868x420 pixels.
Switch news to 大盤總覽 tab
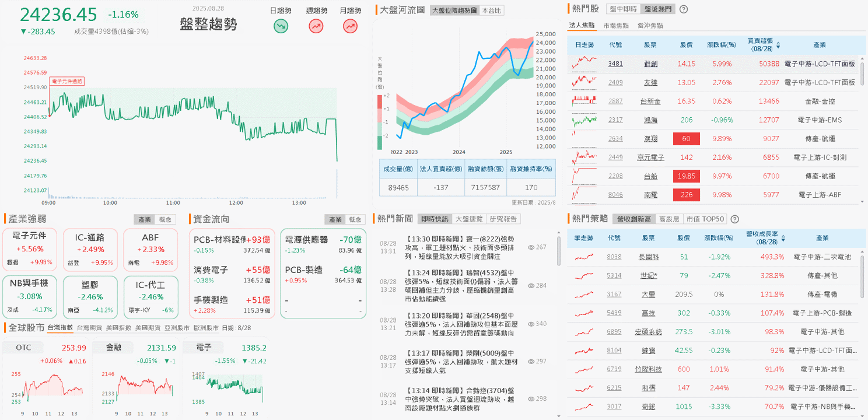[468, 219]
